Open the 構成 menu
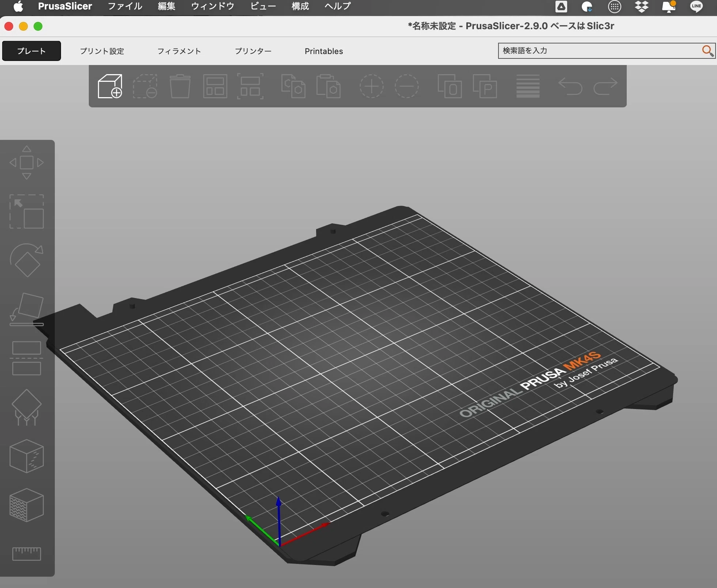Viewport: 717px width, 588px height. tap(300, 6)
